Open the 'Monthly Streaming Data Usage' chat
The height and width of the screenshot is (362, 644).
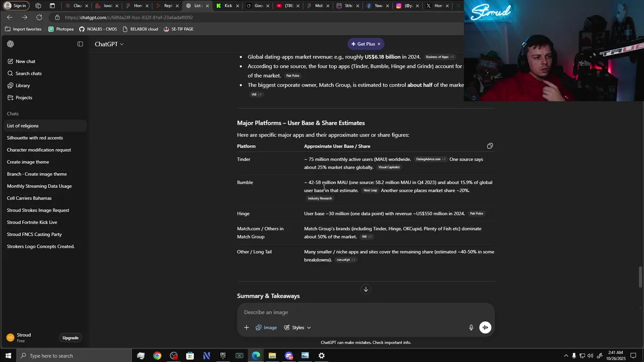39,186
